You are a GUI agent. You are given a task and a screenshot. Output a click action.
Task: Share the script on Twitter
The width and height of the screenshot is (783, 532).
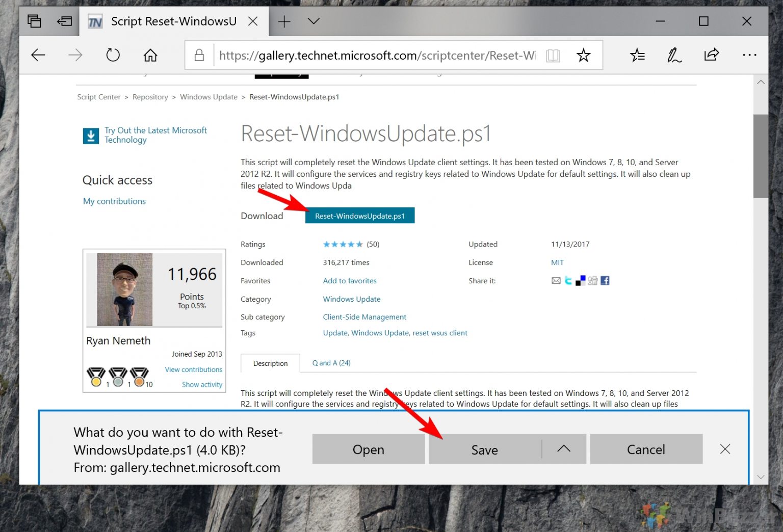tap(568, 280)
